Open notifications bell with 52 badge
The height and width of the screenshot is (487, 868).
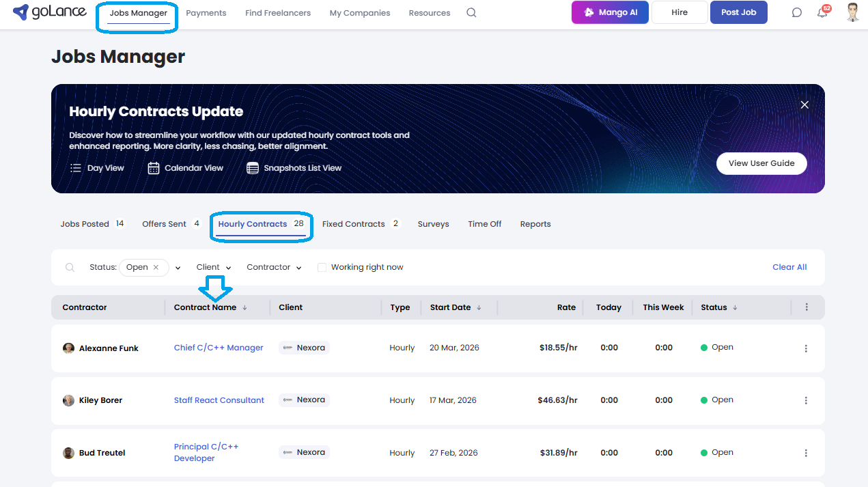(822, 13)
